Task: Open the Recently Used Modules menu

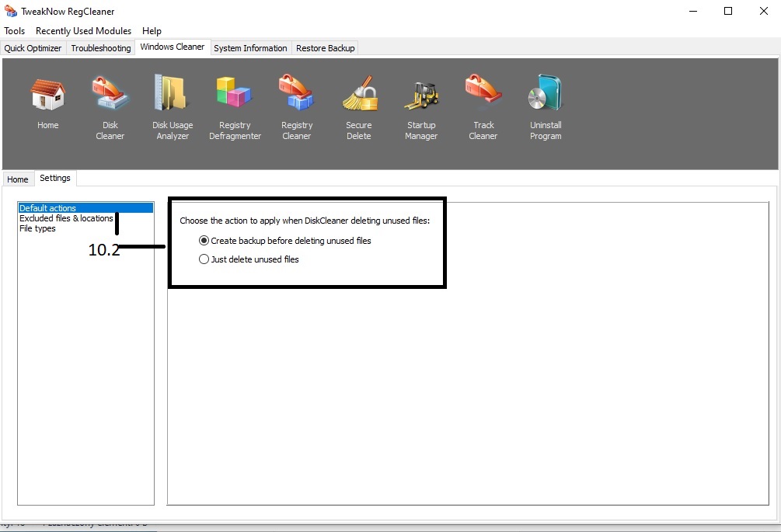Action: pos(84,31)
